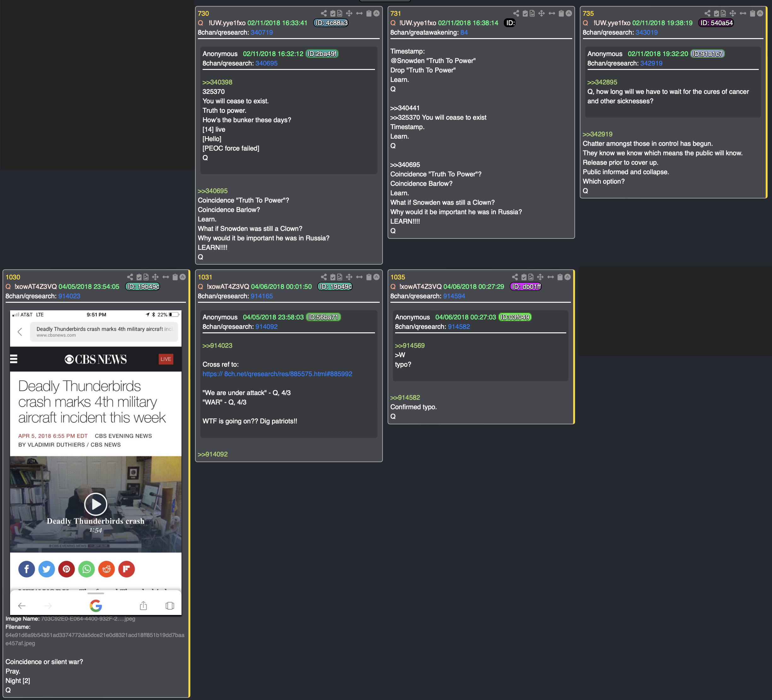Click the clipboard-check icon on post 731
The height and width of the screenshot is (700, 772).
coord(525,14)
